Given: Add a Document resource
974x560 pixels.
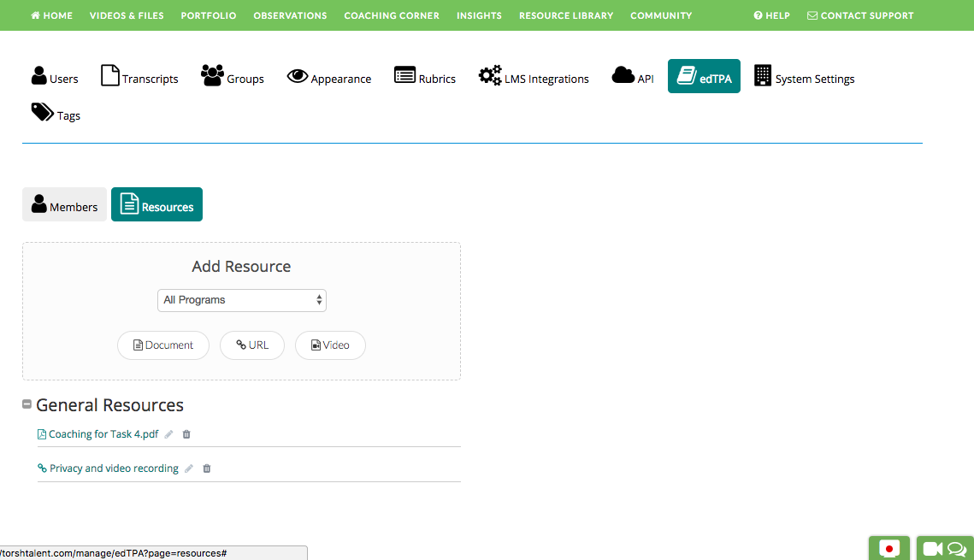Looking at the screenshot, I should [x=163, y=345].
